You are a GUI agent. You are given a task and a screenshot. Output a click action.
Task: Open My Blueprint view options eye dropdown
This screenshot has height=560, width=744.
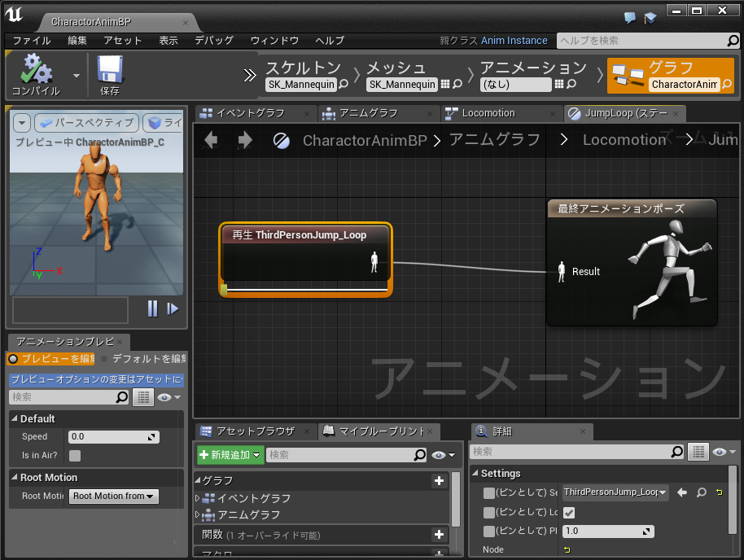(443, 455)
